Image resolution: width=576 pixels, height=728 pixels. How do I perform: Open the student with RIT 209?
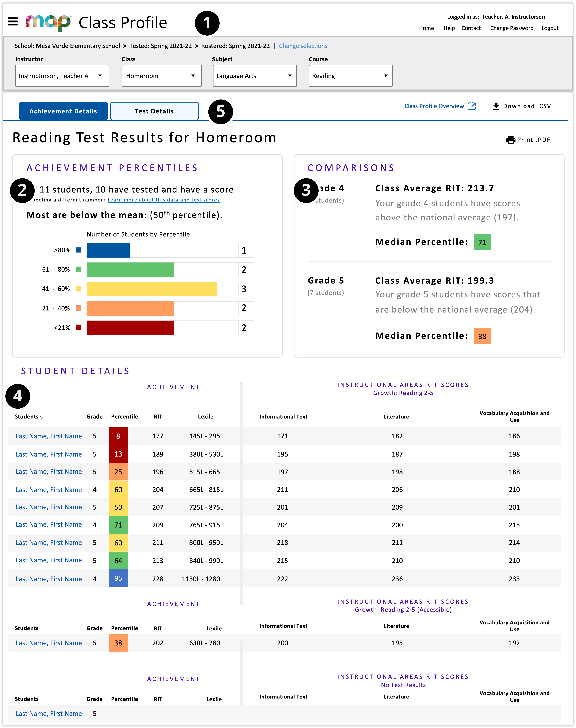pos(49,525)
